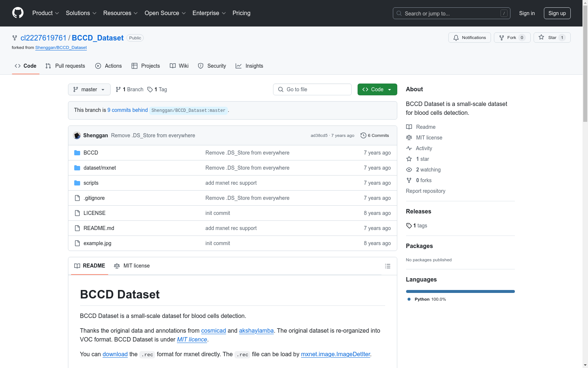Open the Shenggan/BCCD_Dataset fork source link
This screenshot has width=588, height=368.
[x=61, y=47]
